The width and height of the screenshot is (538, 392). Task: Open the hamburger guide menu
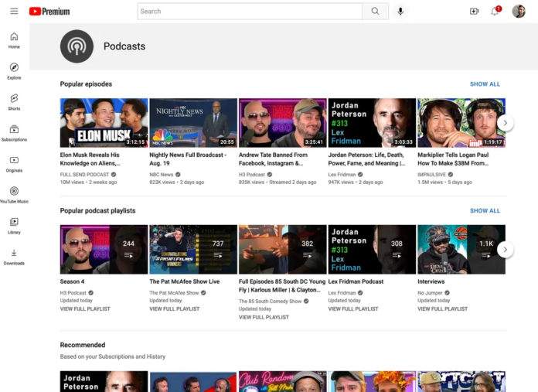14,11
